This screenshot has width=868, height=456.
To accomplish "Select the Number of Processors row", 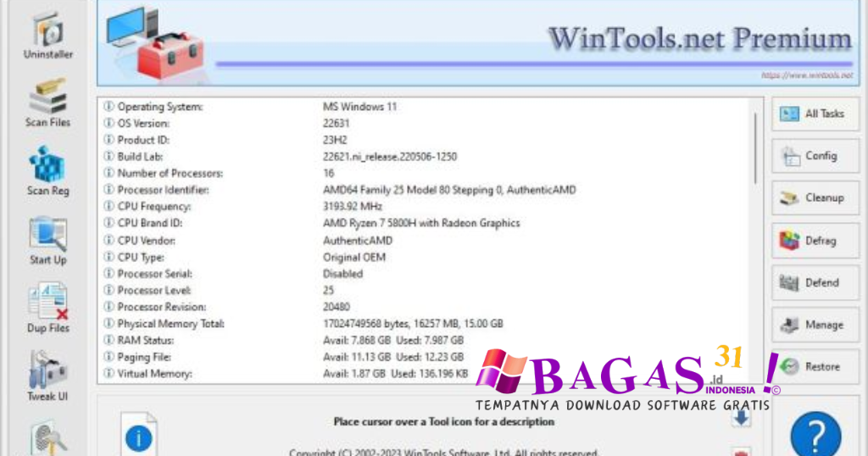I will pos(426,173).
